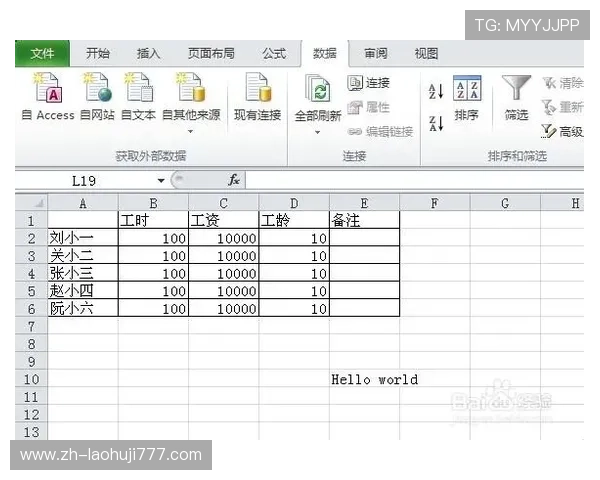Sort descending with the Z-A icon
The image size is (600, 480).
coord(436,123)
